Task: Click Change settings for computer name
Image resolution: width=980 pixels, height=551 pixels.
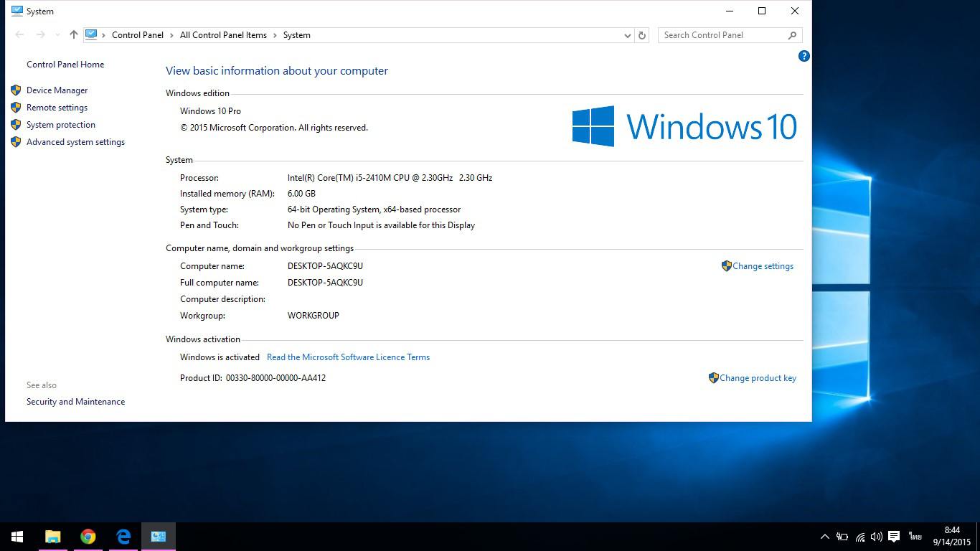Action: tap(763, 266)
